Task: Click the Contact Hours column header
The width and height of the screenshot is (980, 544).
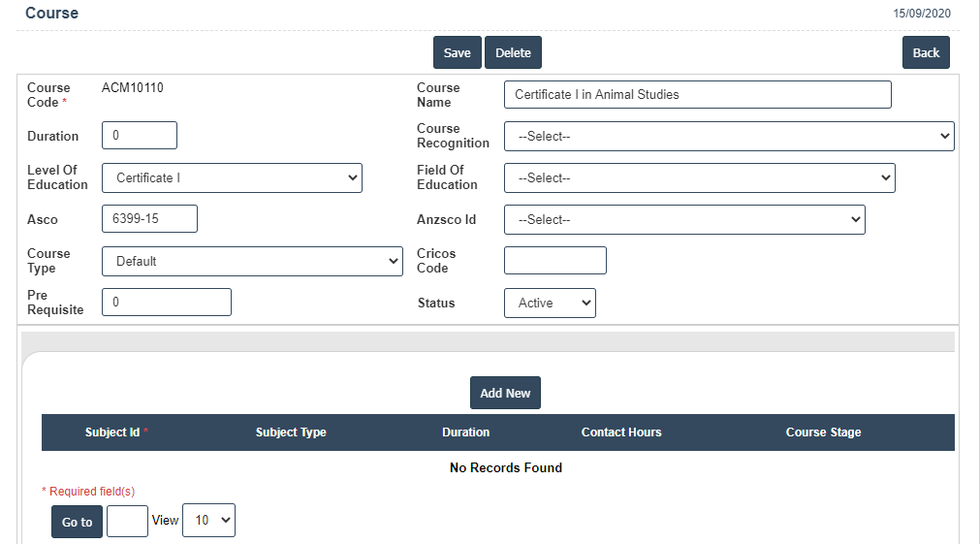Action: pyautogui.click(x=621, y=432)
